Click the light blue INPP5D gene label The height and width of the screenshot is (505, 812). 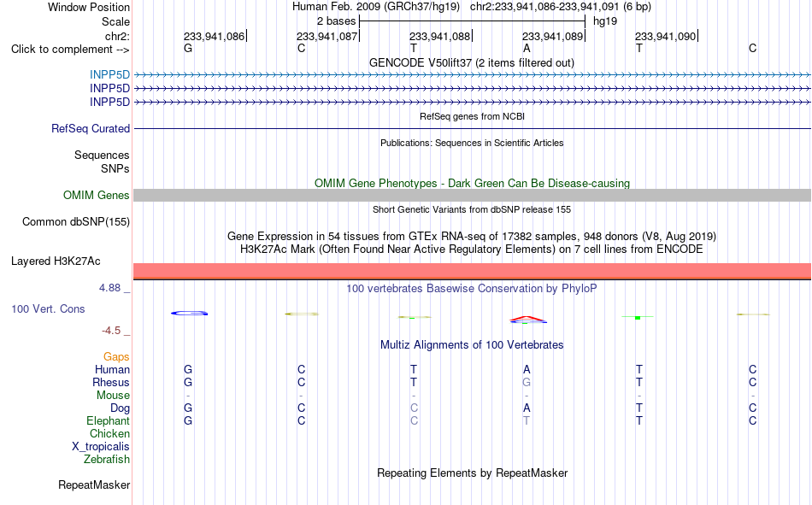[x=109, y=74]
